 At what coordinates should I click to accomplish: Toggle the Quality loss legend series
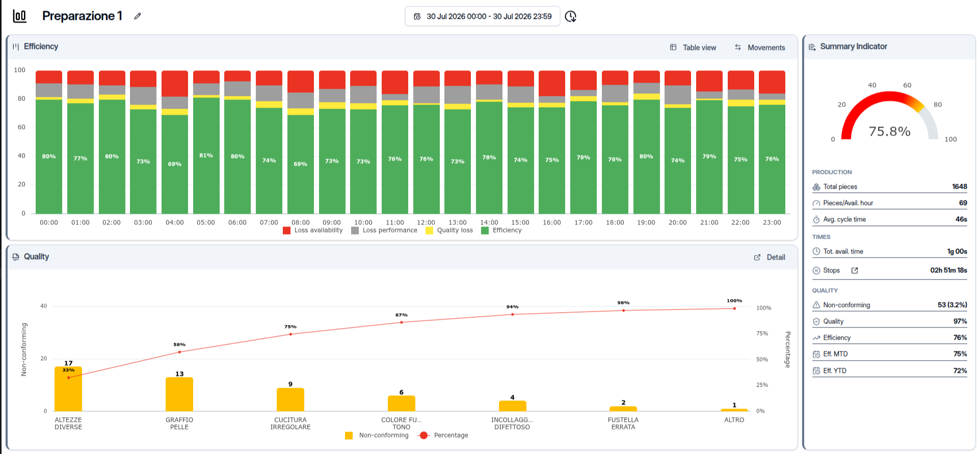pyautogui.click(x=449, y=231)
